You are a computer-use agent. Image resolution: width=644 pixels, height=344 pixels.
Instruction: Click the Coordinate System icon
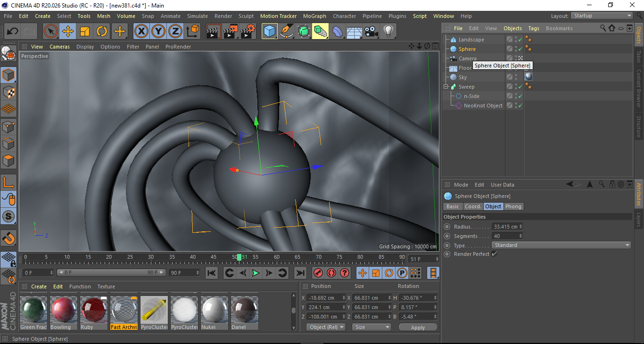(192, 32)
